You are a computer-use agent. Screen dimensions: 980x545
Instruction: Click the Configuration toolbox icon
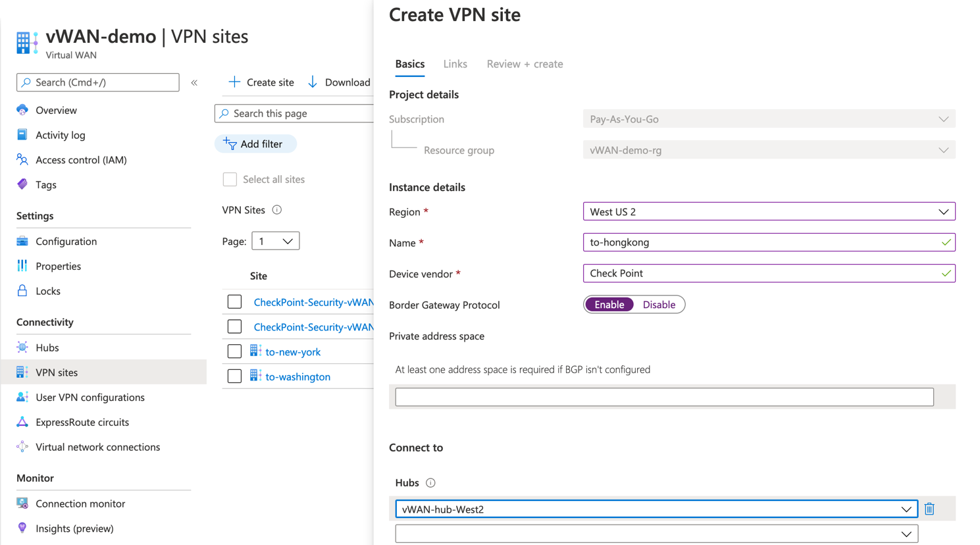pos(22,241)
